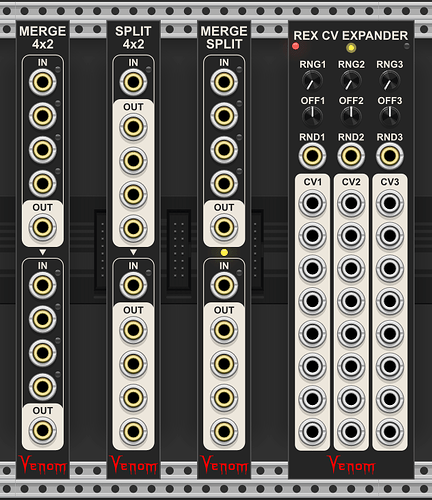Click last split OUT jack of MERGE SPLIT

(x=224, y=431)
